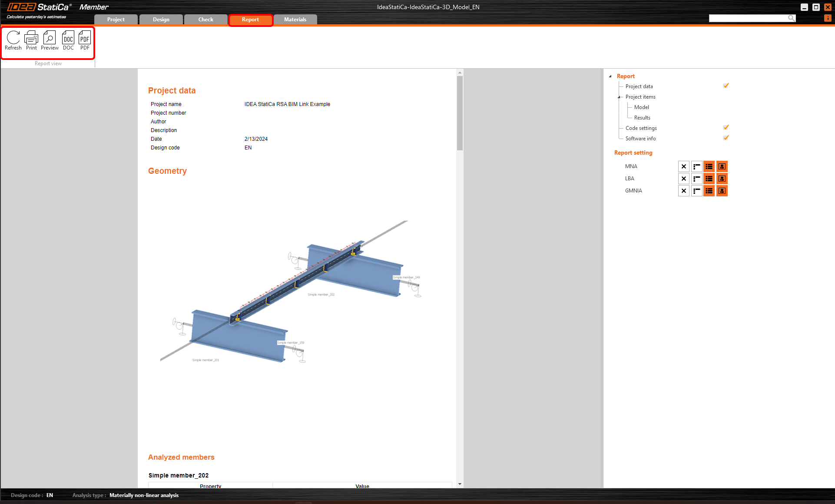Collapse the Project items node
The height and width of the screenshot is (504, 835).
(619, 97)
